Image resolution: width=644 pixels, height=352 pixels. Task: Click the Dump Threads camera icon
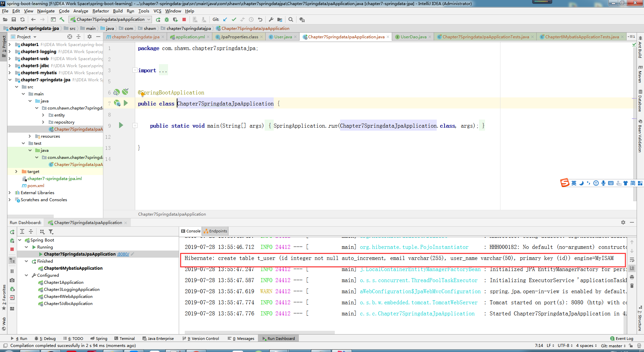click(x=12, y=280)
